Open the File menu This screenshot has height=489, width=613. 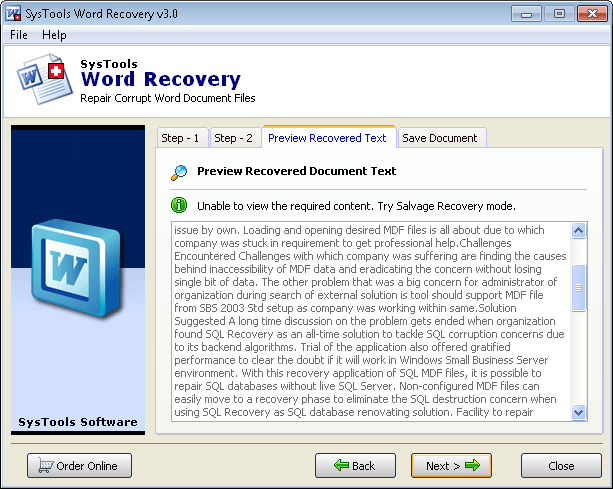19,35
